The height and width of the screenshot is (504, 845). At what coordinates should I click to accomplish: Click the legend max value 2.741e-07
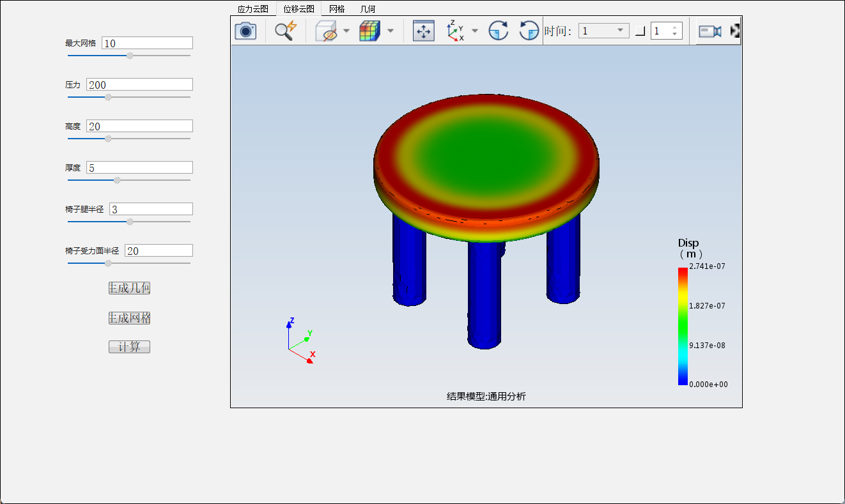[x=707, y=266]
